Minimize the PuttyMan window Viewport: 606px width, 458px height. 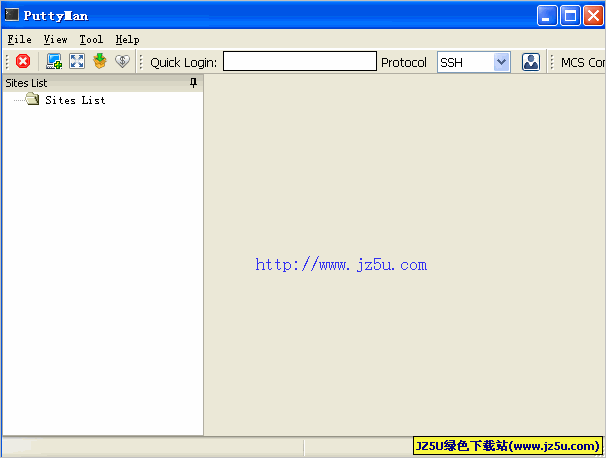click(546, 15)
